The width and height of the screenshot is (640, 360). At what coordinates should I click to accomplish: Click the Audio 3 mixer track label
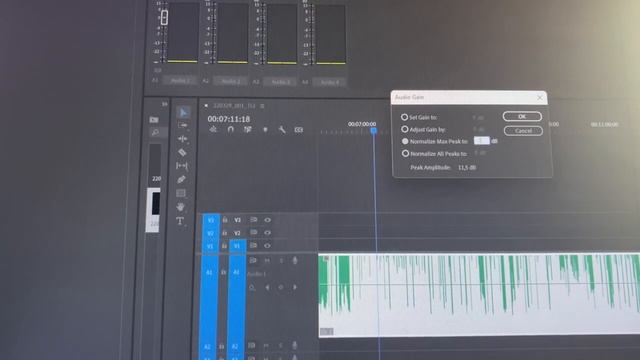pos(281,82)
